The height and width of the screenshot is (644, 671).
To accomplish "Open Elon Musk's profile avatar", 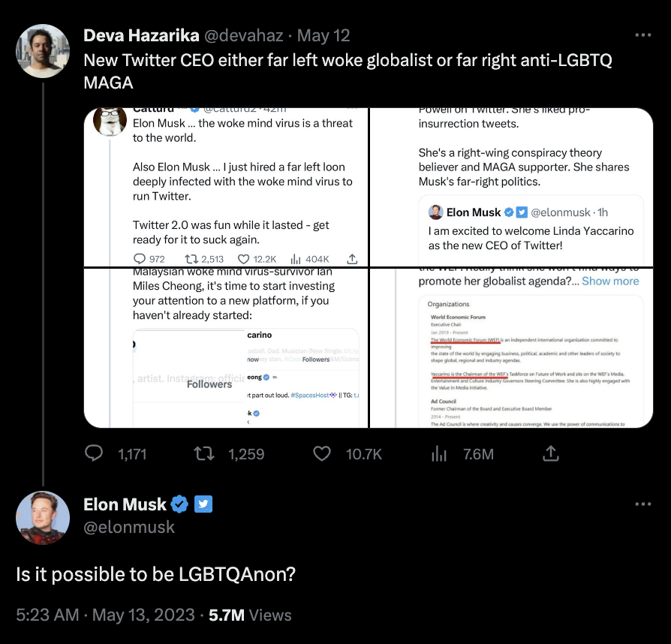I will pyautogui.click(x=43, y=519).
